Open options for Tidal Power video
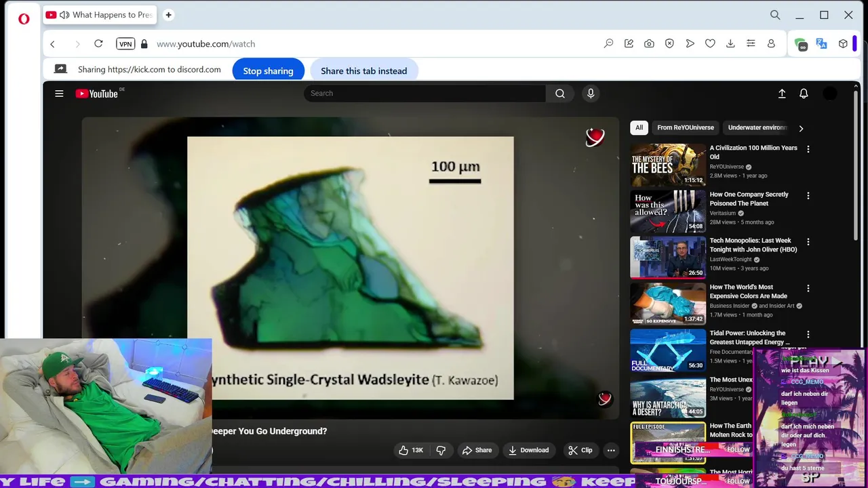 click(x=808, y=335)
